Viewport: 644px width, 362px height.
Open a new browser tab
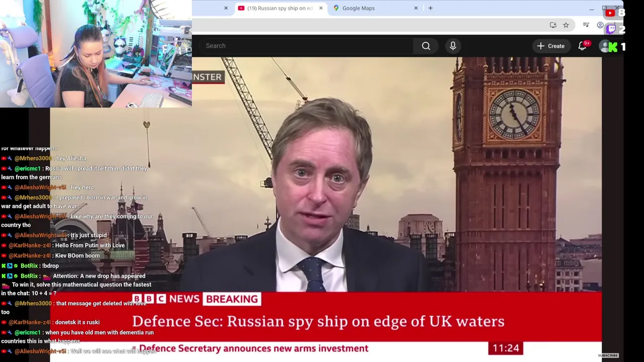coord(430,8)
